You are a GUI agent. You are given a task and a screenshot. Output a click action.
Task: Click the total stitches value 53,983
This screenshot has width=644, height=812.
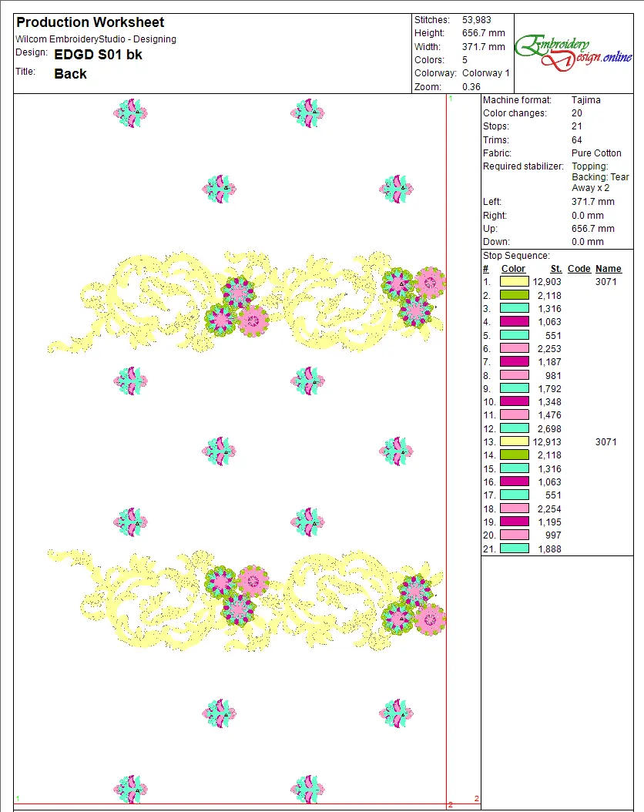click(x=477, y=20)
